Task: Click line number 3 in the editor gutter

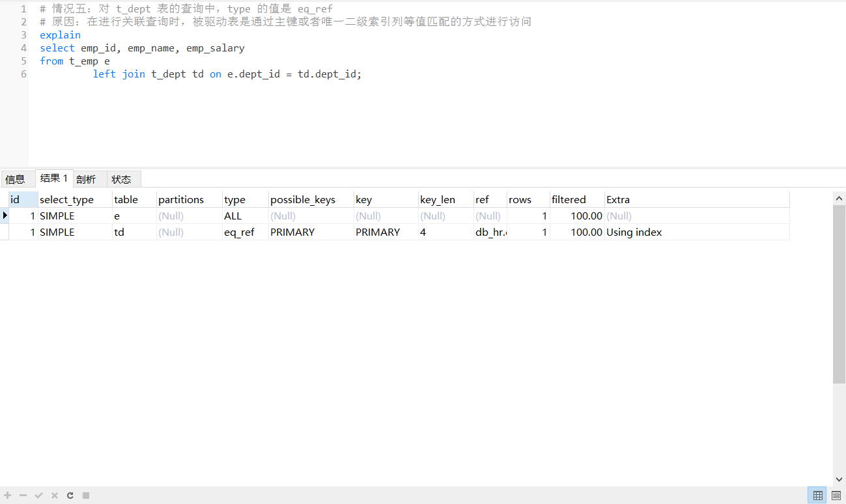Action: click(23, 35)
